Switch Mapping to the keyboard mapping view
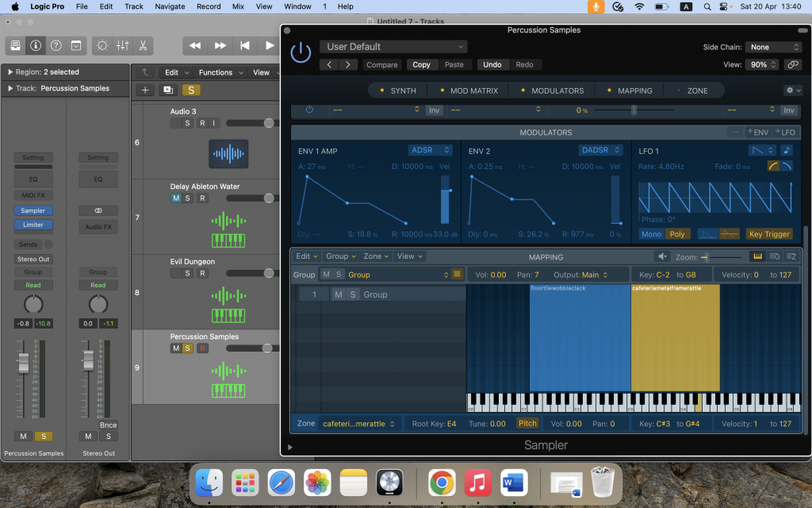The image size is (812, 508). pos(757,256)
